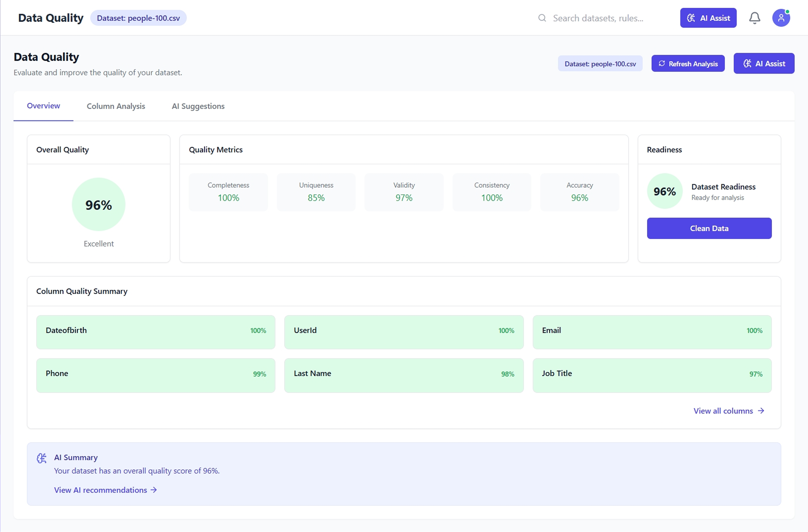Image resolution: width=808 pixels, height=532 pixels.
Task: Click AI Assist beside Refresh Analysis
Action: (x=763, y=63)
